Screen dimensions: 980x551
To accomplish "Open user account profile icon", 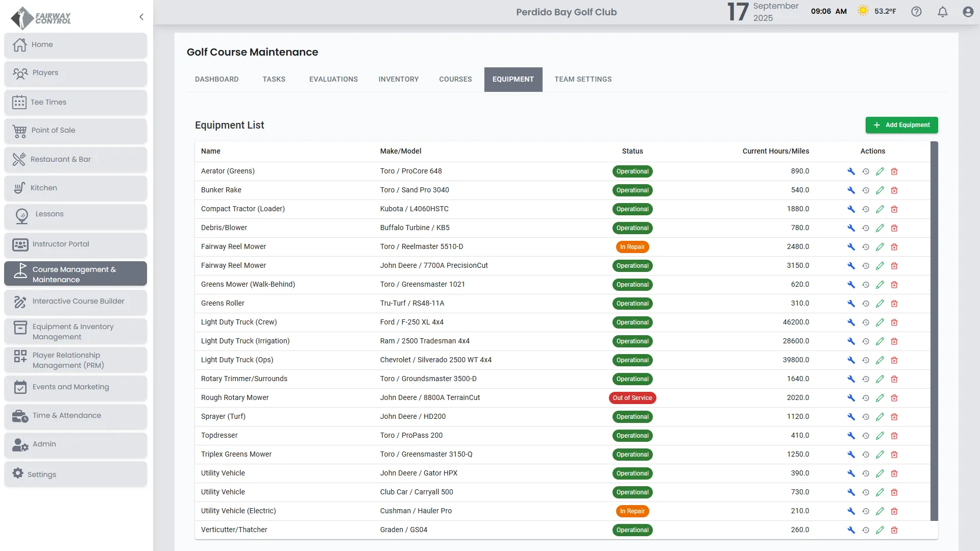I will [x=968, y=12].
